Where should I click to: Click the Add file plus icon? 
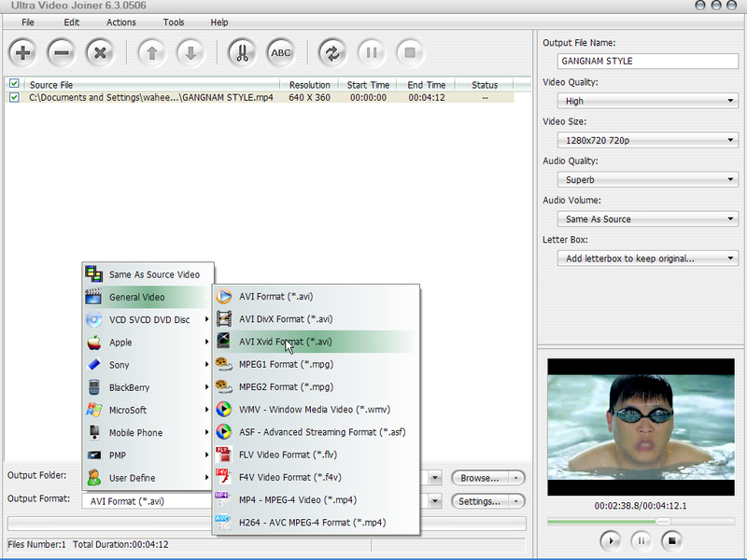click(x=22, y=52)
